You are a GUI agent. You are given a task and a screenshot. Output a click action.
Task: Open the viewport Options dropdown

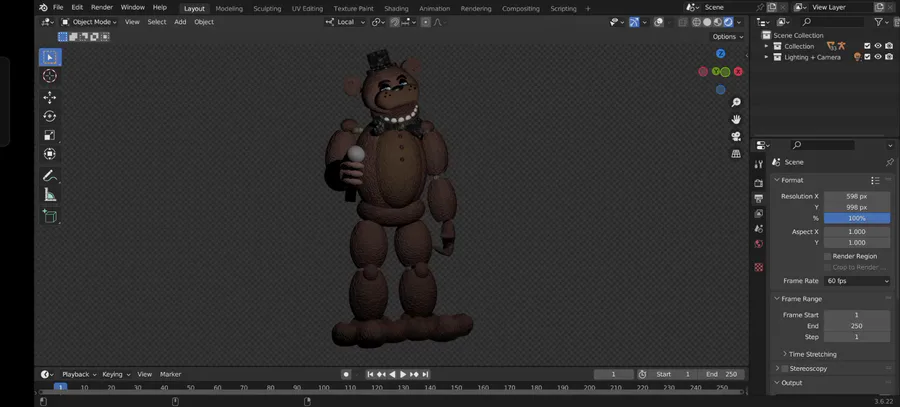728,36
